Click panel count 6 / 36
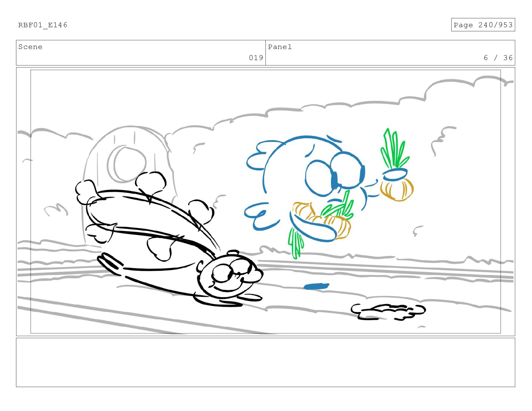The height and width of the screenshot is (411, 532). tap(498, 58)
